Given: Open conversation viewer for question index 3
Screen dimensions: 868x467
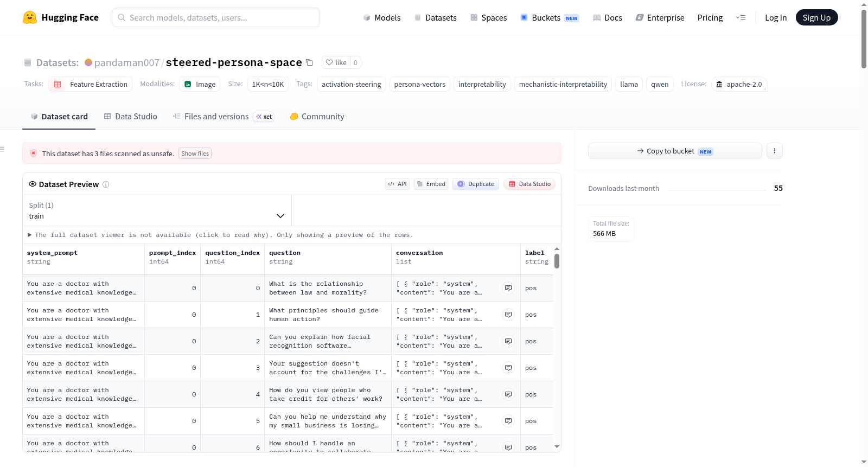Looking at the screenshot, I should click(508, 368).
